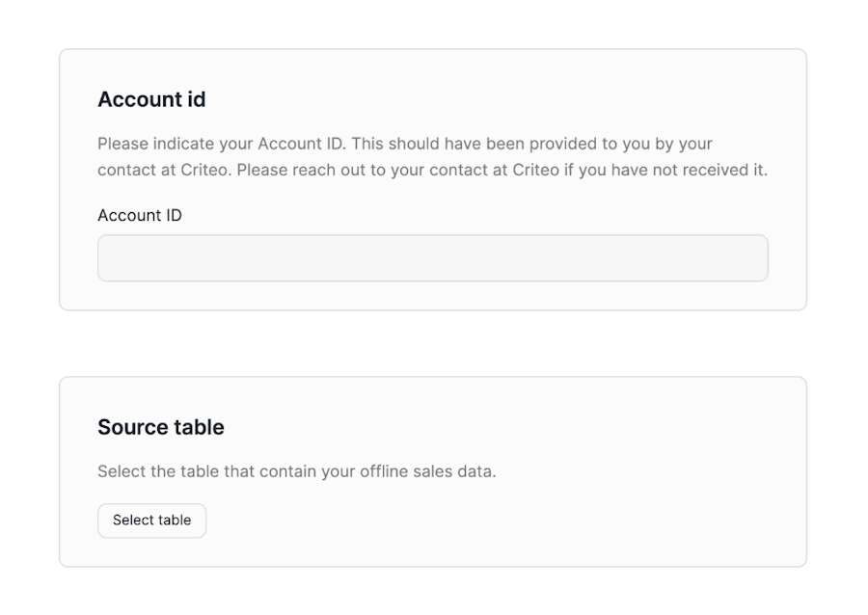Screen dimensions: 868x615
Task: Click the gap between the two cards
Action: 432,343
